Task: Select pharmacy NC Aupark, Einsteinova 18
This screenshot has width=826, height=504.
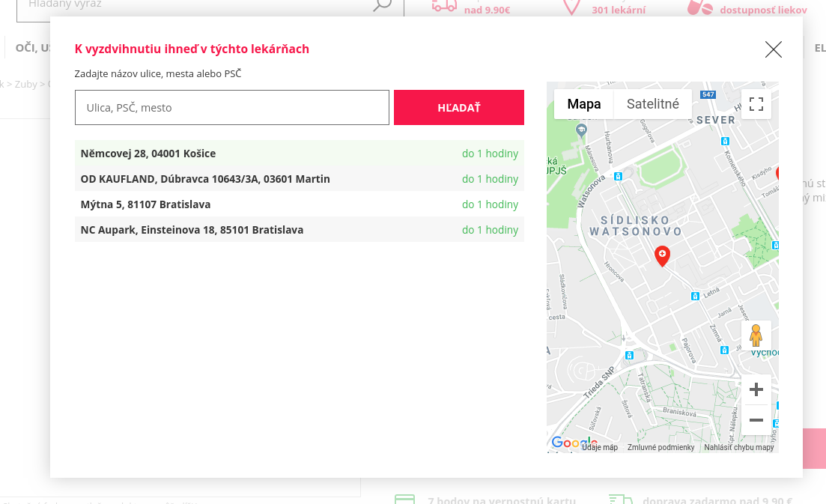Action: [300, 230]
